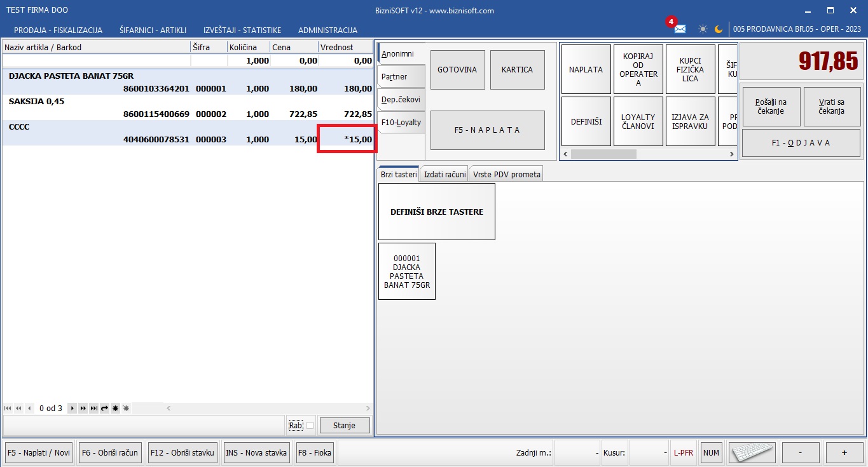
Task: Switch to light theme sun icon
Action: pyautogui.click(x=703, y=29)
